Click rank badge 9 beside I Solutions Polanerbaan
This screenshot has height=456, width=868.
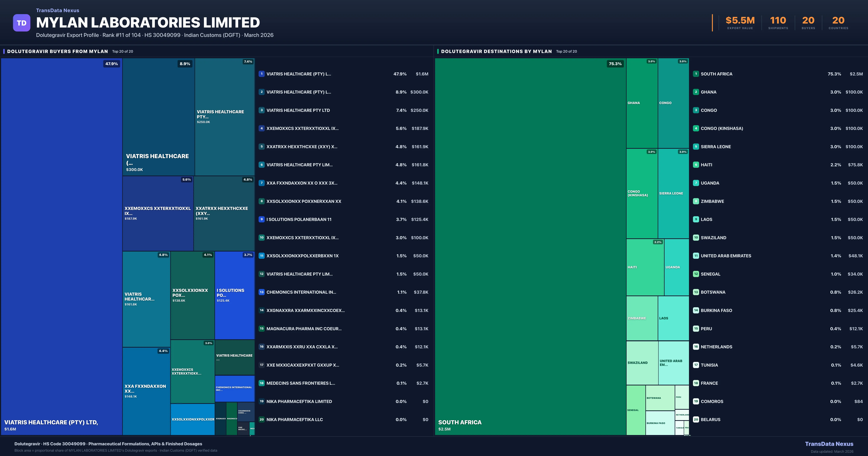pos(261,219)
